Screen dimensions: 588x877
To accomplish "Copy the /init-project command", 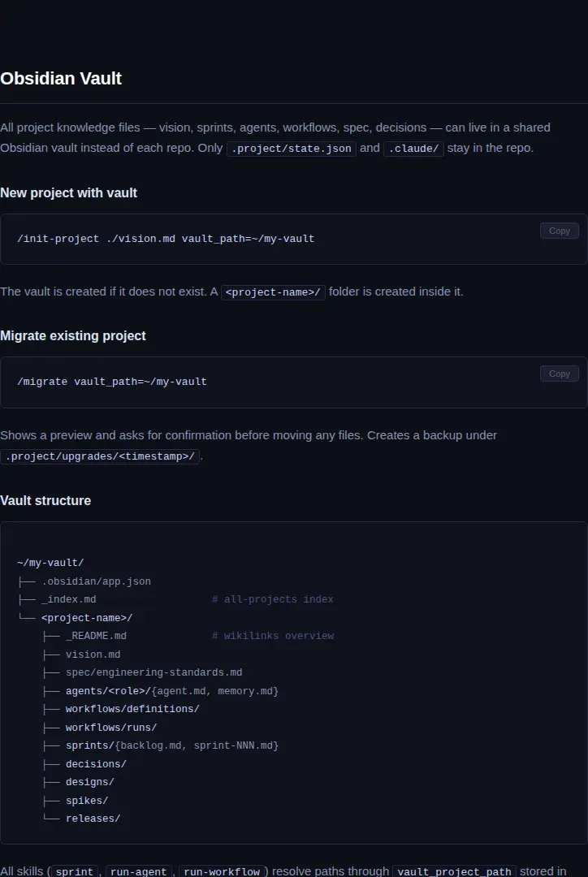I will tap(559, 231).
